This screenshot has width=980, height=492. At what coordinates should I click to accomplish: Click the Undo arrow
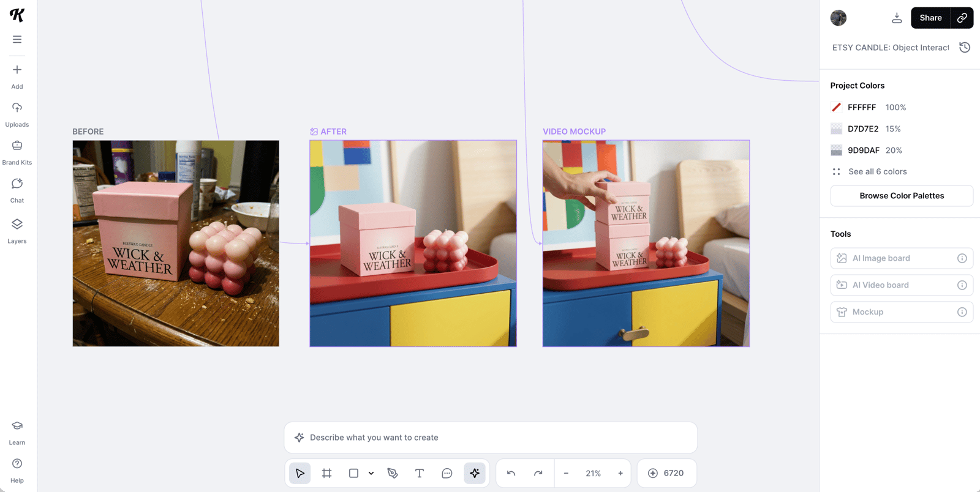tap(511, 473)
